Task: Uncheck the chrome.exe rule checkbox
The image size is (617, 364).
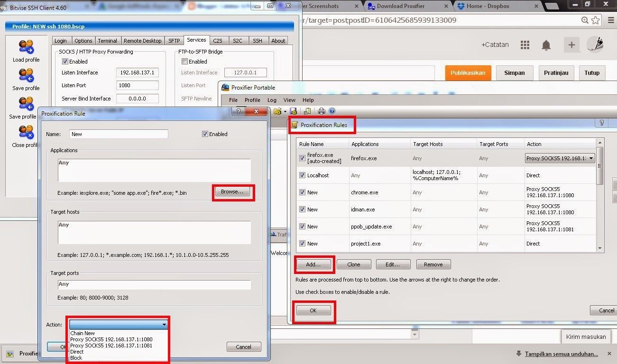Action: pyautogui.click(x=302, y=192)
